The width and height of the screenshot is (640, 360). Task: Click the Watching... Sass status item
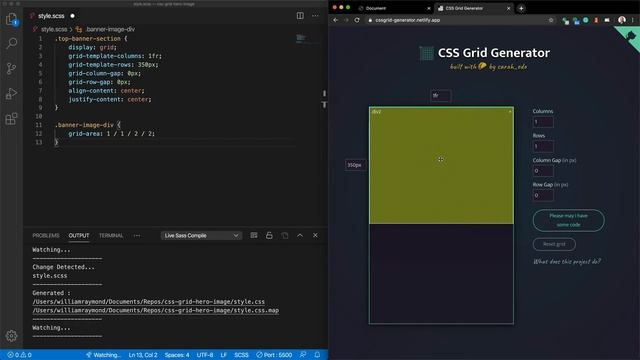(103, 355)
